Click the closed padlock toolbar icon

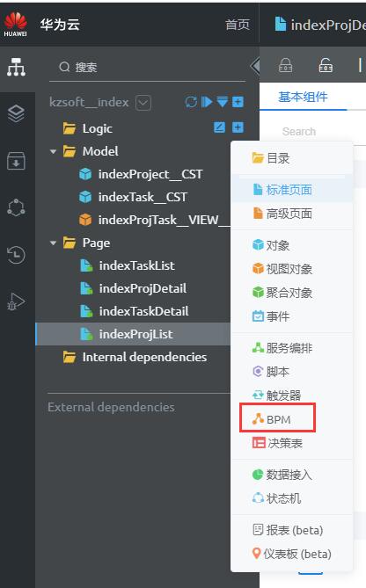286,65
